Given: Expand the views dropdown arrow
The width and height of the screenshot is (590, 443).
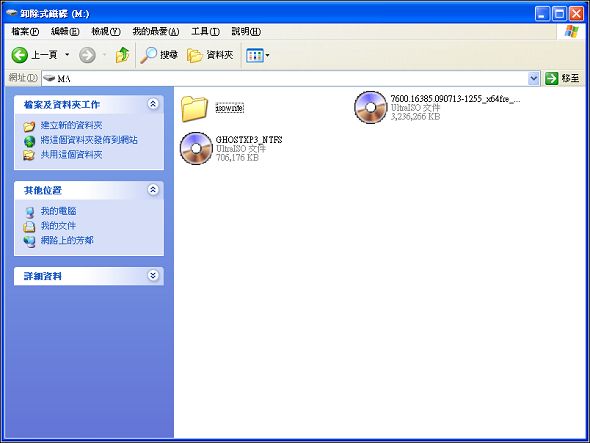Looking at the screenshot, I should coord(268,56).
